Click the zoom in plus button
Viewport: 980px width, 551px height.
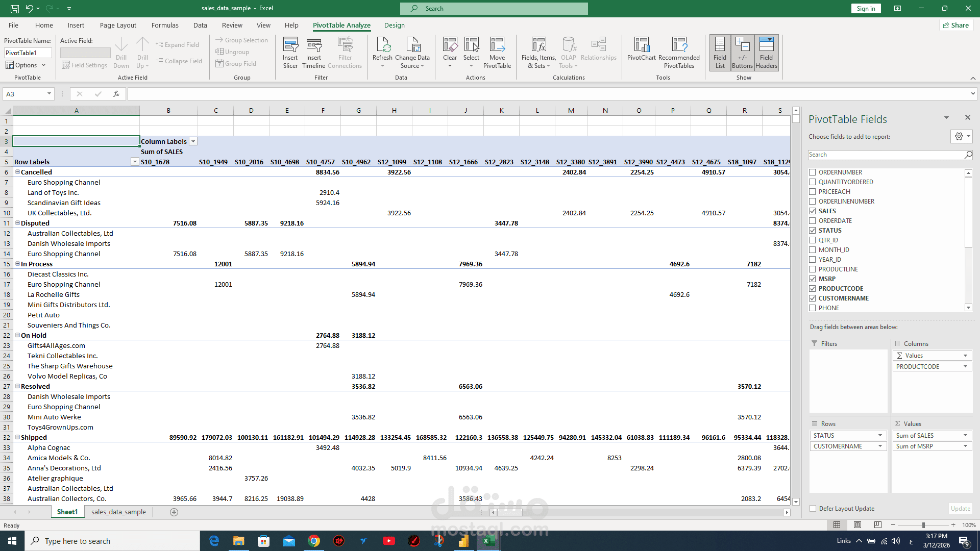(x=953, y=525)
